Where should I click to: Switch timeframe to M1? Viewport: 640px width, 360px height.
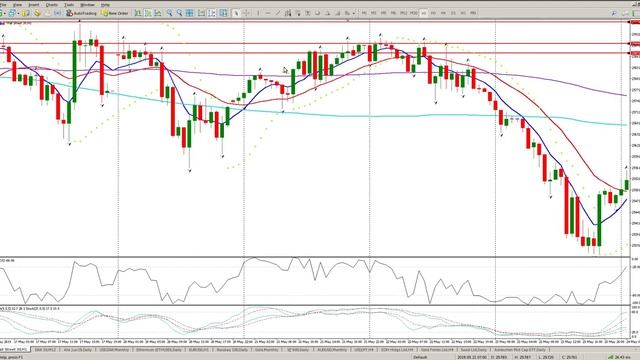[364, 13]
